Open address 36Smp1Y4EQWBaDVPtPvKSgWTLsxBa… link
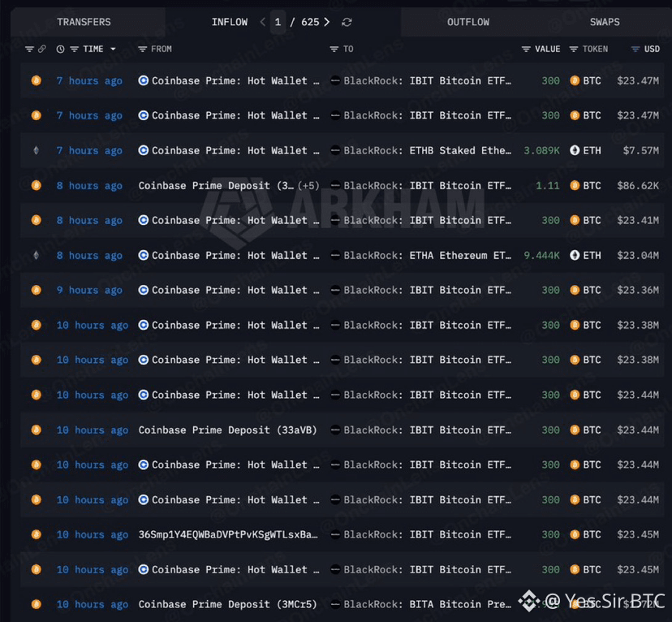 (228, 534)
